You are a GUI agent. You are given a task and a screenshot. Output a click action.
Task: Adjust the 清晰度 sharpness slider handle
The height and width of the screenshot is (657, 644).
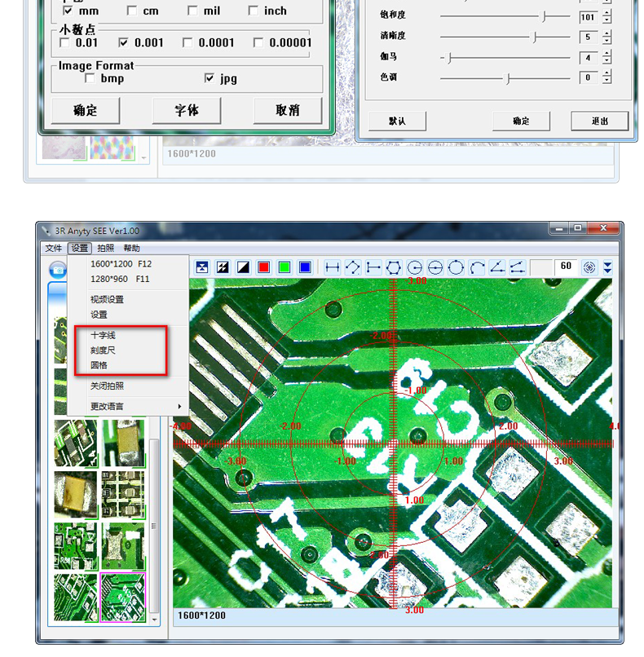tap(535, 37)
